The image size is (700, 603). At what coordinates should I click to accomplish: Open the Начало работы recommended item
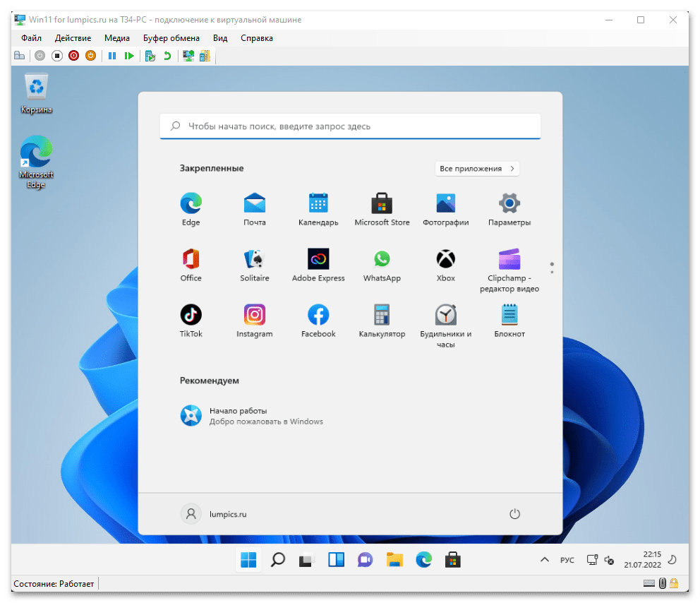point(237,416)
